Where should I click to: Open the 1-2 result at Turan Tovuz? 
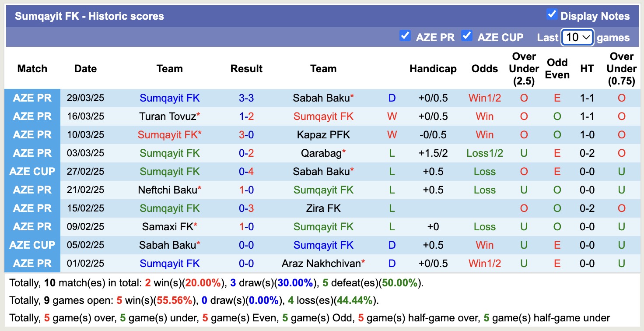tap(246, 116)
